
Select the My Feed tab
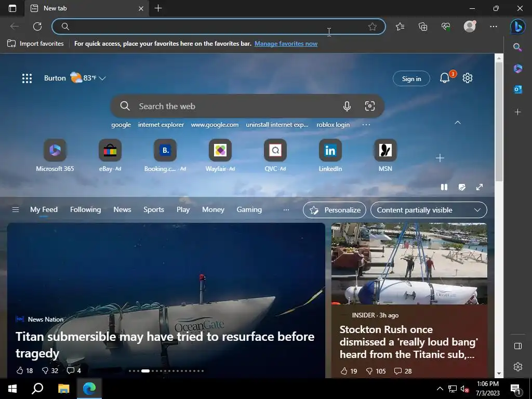44,210
